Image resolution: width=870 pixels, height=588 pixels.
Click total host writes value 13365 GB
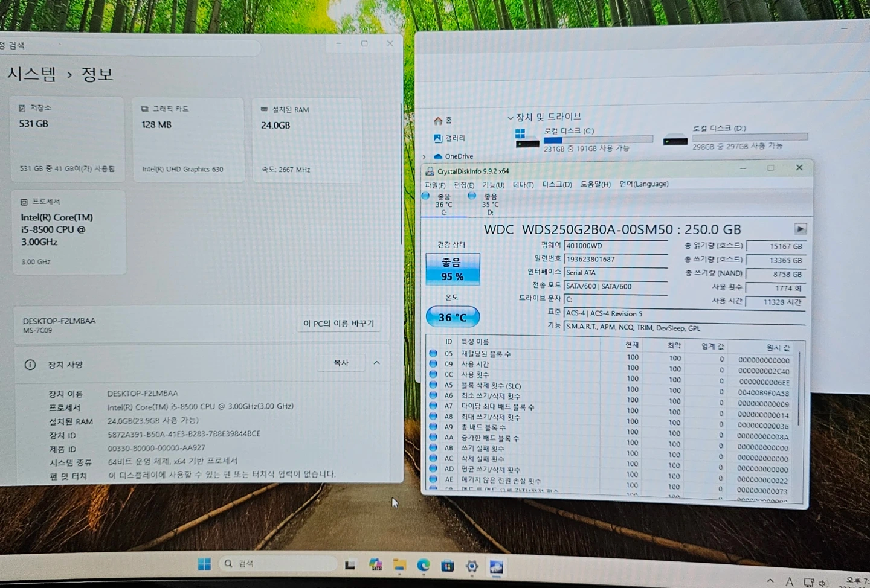(x=776, y=260)
